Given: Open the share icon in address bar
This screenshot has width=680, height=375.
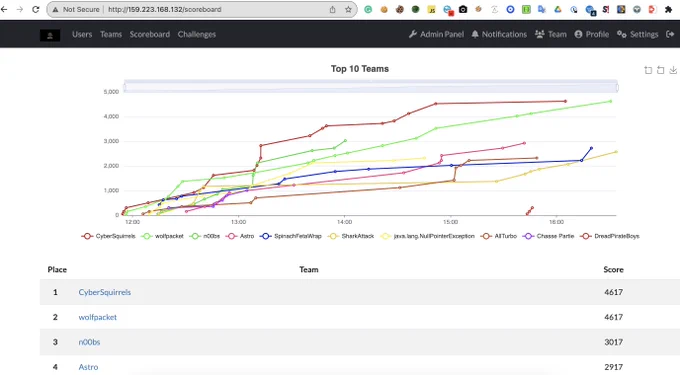Looking at the screenshot, I should tap(333, 10).
